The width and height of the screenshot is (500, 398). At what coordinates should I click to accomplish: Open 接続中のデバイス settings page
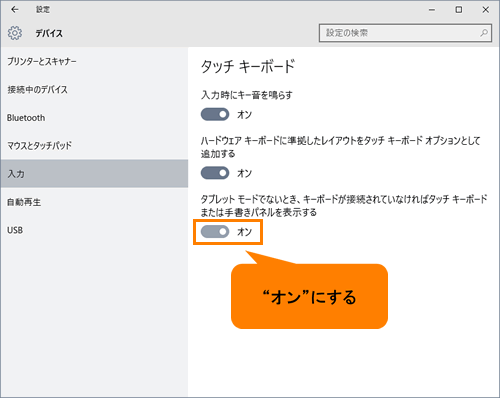[94, 89]
